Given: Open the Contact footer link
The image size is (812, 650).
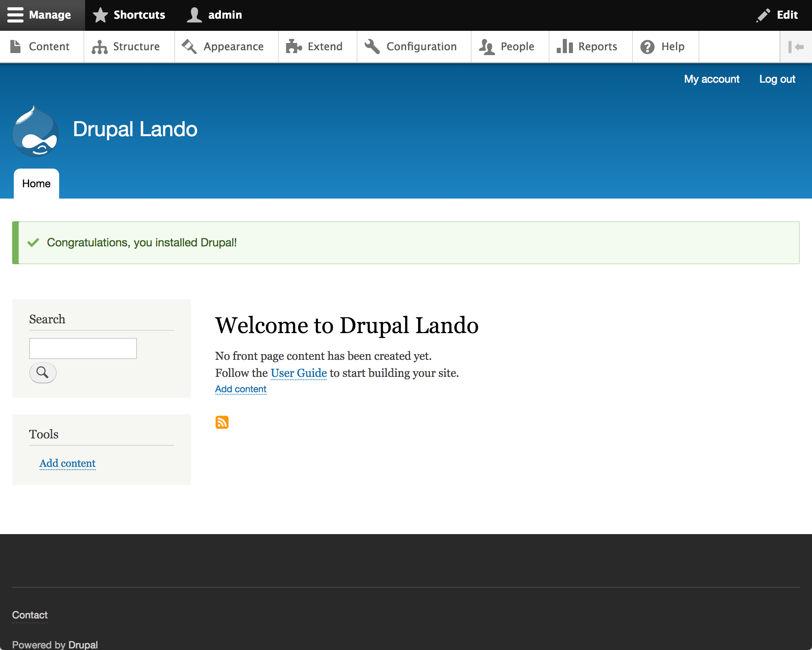Looking at the screenshot, I should click(x=30, y=615).
